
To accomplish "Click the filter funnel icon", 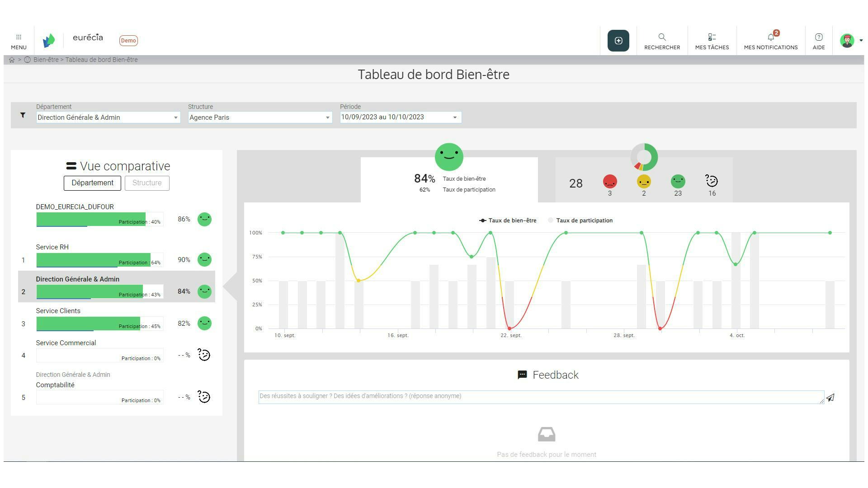I will [23, 115].
